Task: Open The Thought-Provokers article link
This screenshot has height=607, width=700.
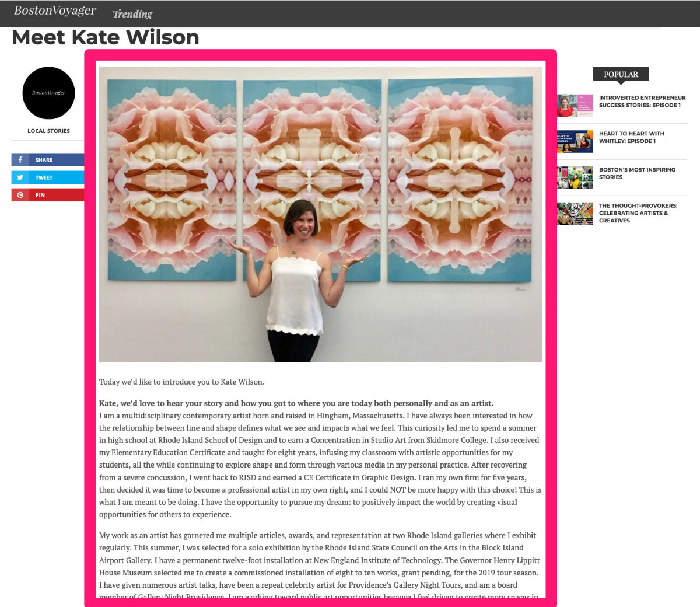Action: (638, 213)
